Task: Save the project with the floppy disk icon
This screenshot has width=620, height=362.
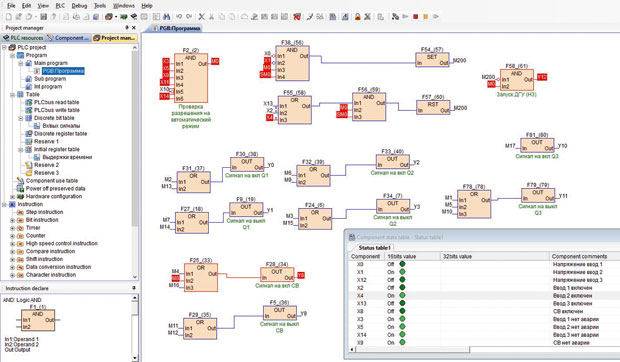Action: (x=43, y=17)
